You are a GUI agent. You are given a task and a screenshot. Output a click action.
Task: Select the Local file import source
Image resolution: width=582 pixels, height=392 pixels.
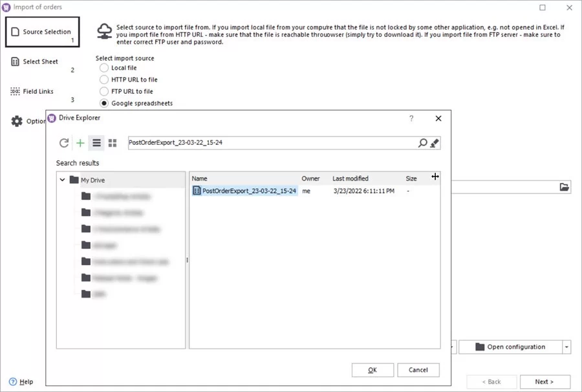tap(103, 68)
